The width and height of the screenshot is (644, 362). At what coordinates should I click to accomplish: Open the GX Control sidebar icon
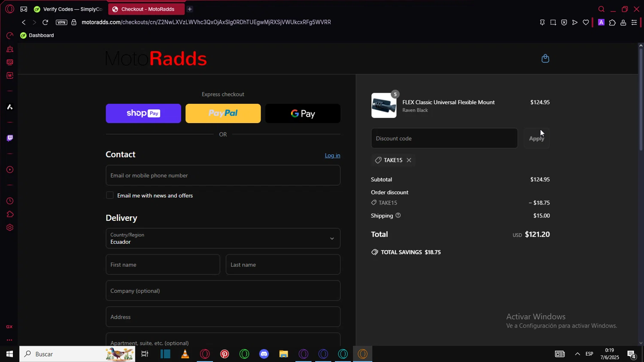[9, 36]
